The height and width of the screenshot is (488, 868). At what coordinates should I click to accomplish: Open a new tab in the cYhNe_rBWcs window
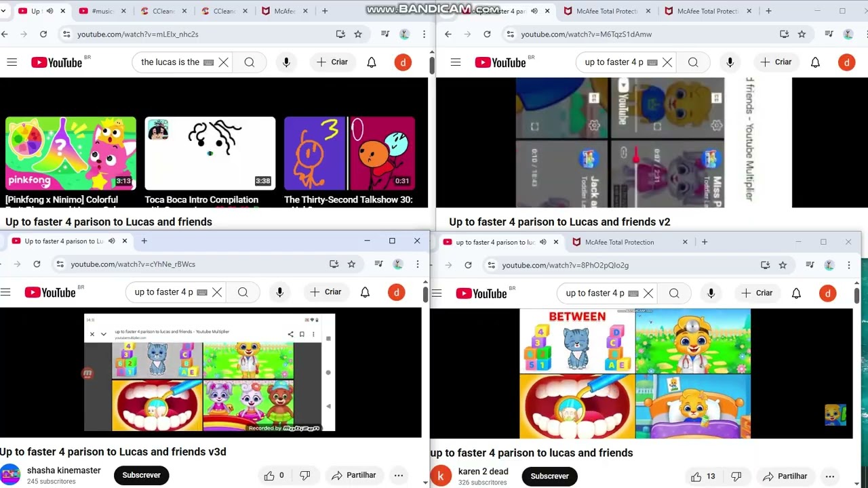(144, 241)
